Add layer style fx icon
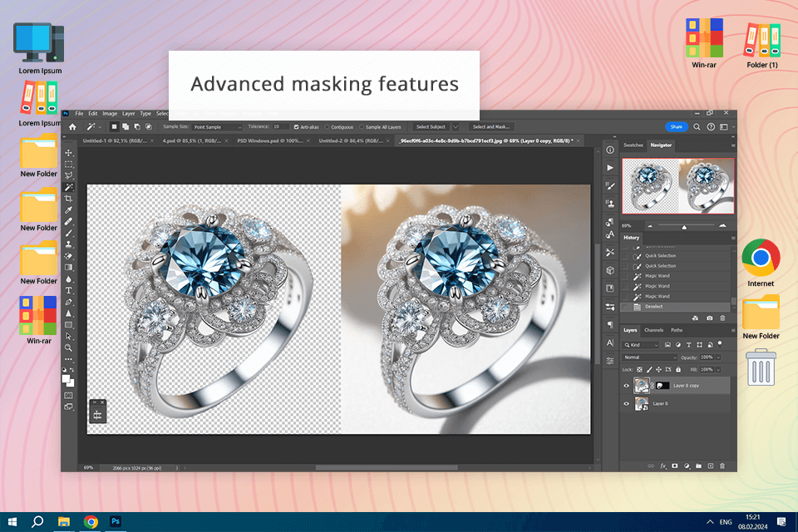The width and height of the screenshot is (798, 532). [663, 465]
